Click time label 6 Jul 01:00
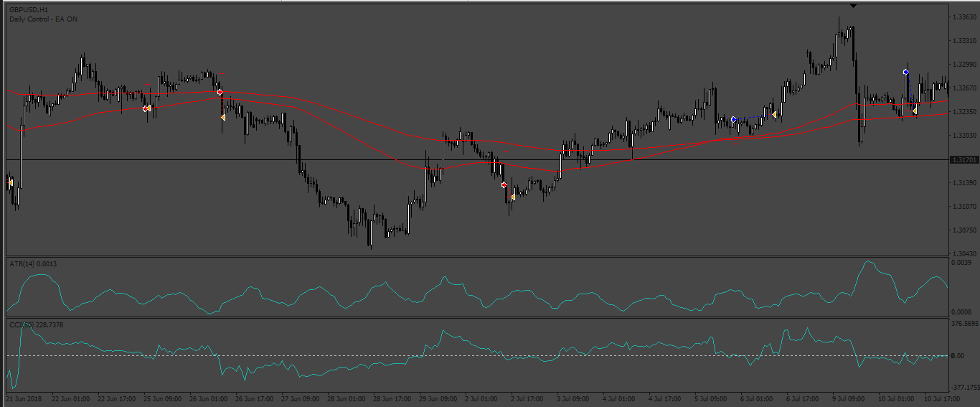The width and height of the screenshot is (980, 407). (757, 398)
